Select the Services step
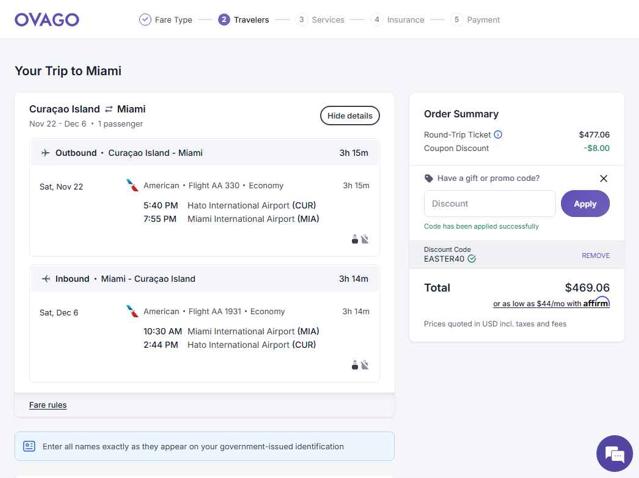The image size is (639, 478). [320, 20]
